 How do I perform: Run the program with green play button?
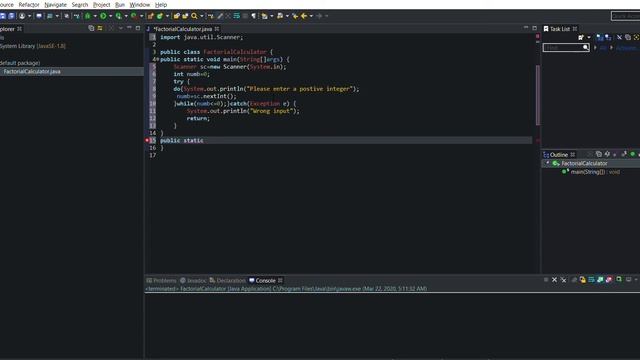tap(103, 16)
